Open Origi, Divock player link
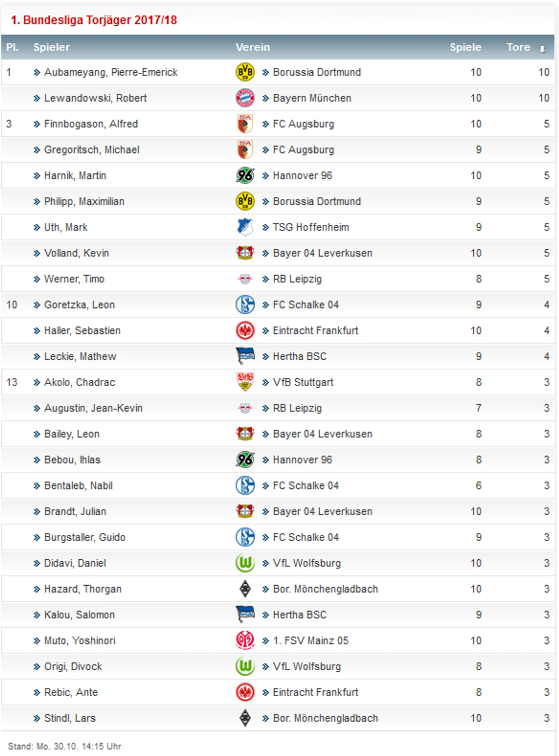 click(x=73, y=666)
